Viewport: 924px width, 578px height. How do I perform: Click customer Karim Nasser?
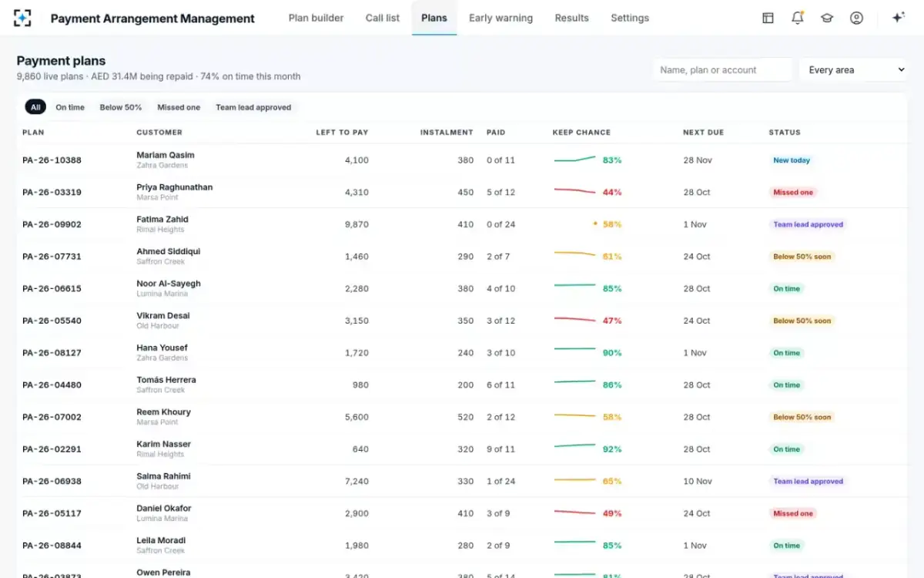164,444
